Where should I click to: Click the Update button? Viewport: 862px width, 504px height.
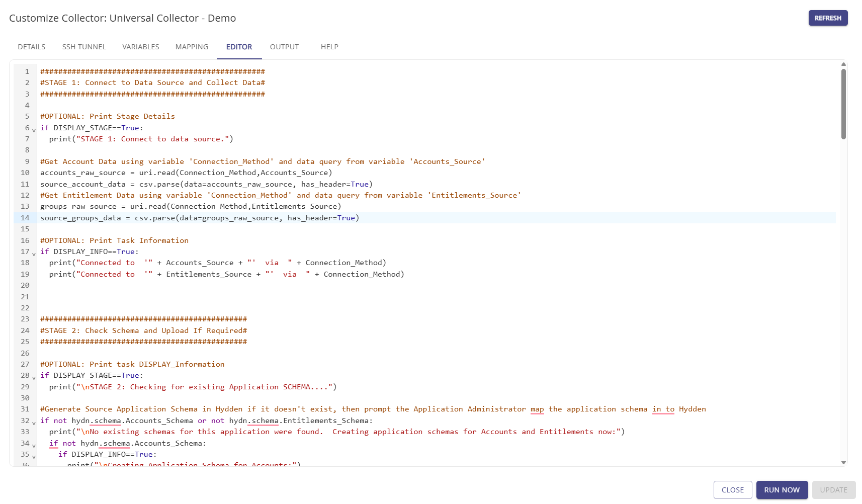[833, 490]
